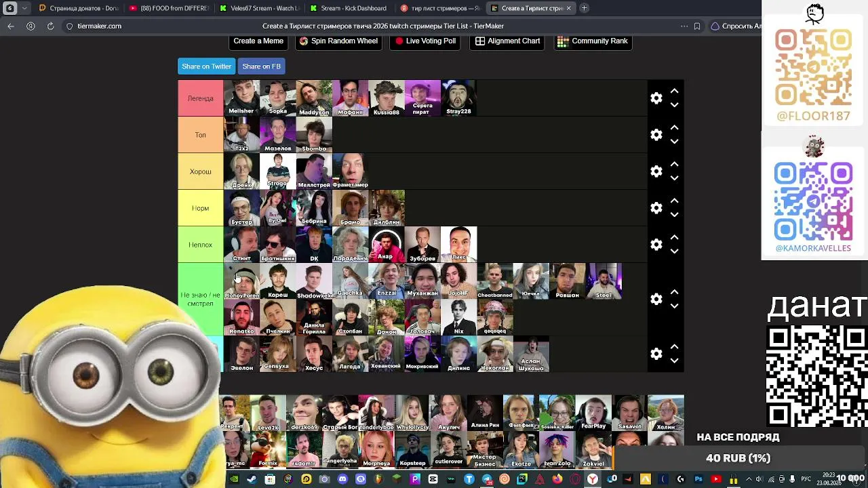Switch to the 'Страница донатов' tab
The width and height of the screenshot is (868, 488).
[x=78, y=8]
